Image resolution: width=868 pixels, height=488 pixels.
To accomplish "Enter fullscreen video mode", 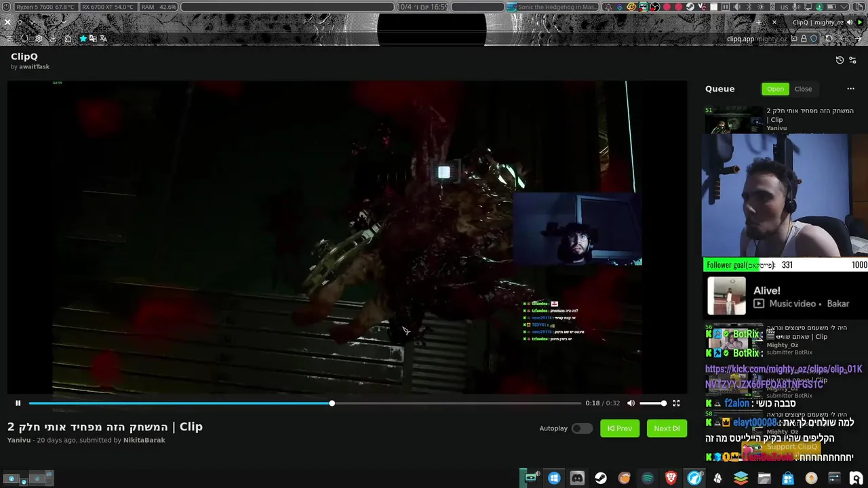I will 676,403.
